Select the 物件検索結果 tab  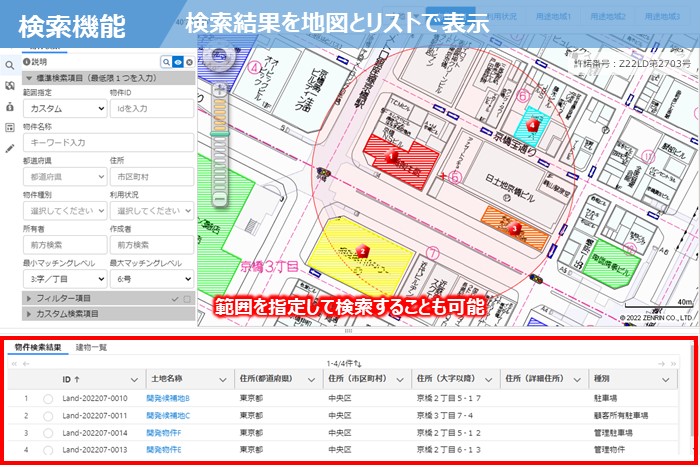point(37,347)
